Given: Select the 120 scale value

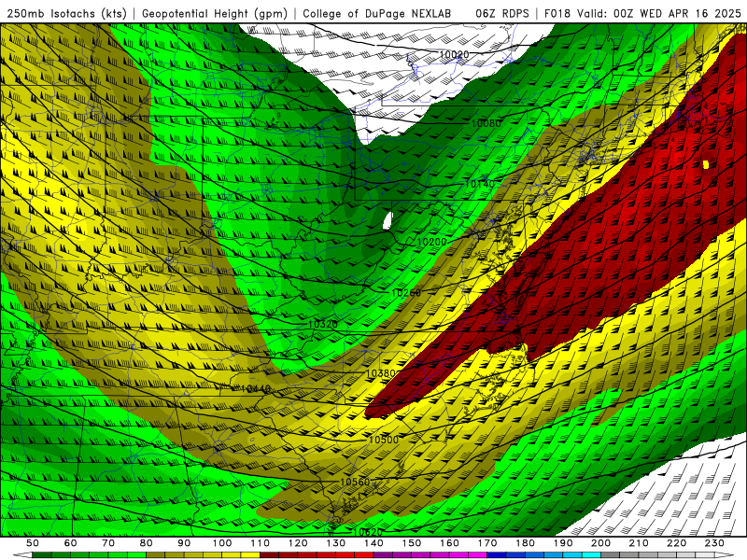Looking at the screenshot, I should coord(298,543).
